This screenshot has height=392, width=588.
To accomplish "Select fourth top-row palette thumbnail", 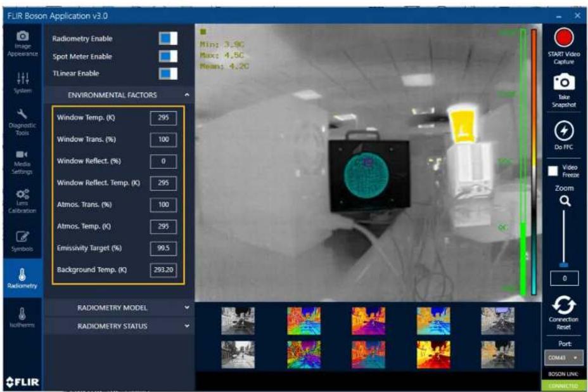I will coord(433,321).
